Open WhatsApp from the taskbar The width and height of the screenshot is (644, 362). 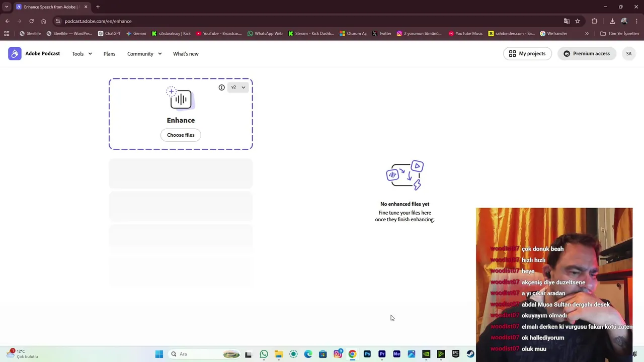(264, 354)
